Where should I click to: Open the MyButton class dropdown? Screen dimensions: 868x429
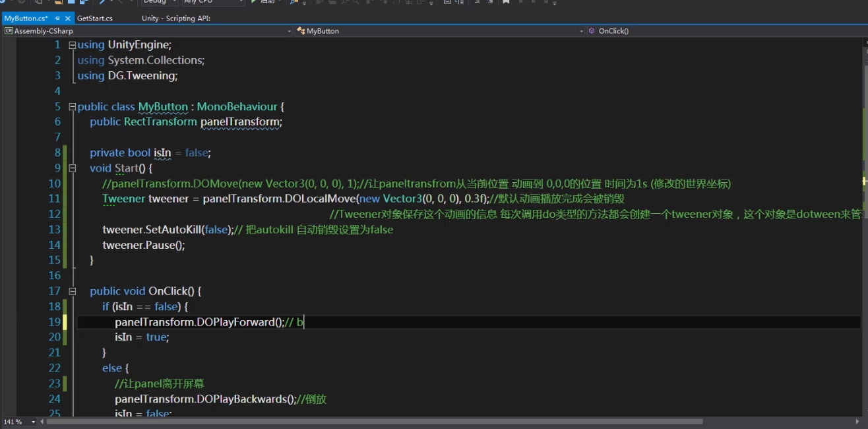[x=441, y=31]
